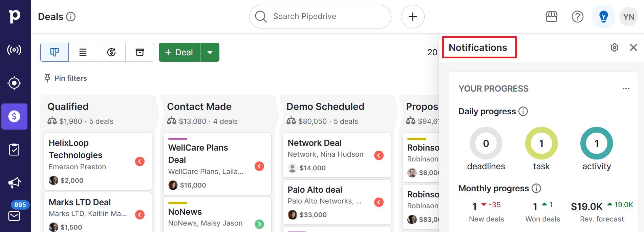Open notification settings gear icon
The height and width of the screenshot is (232, 644).
point(615,47)
